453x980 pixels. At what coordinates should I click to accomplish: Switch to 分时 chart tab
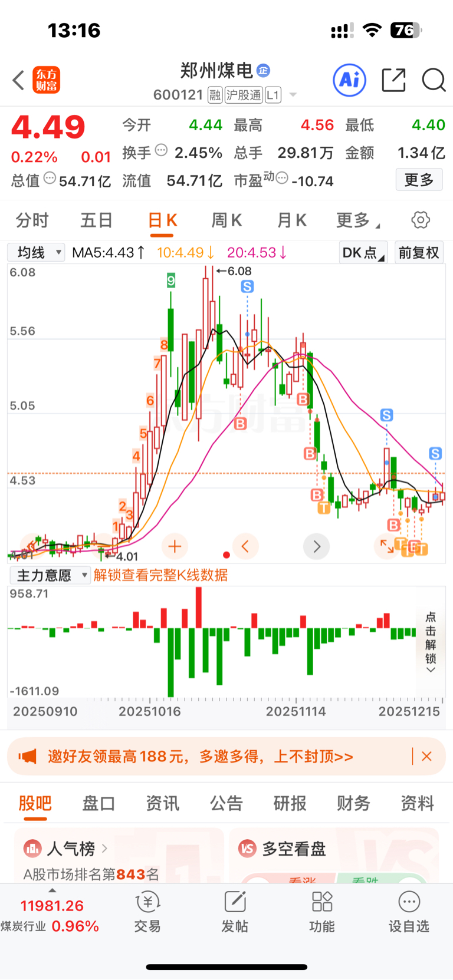point(32,220)
